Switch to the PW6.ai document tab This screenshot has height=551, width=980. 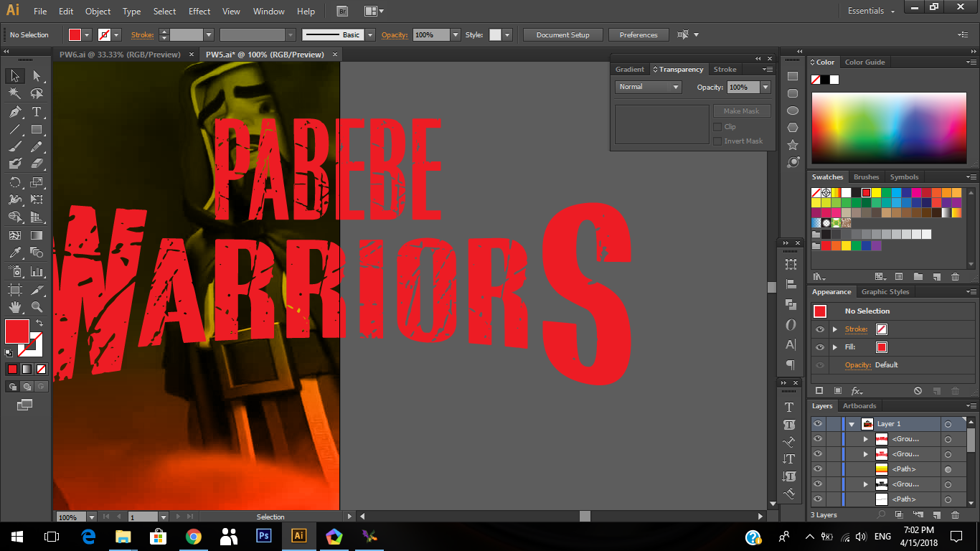[120, 55]
